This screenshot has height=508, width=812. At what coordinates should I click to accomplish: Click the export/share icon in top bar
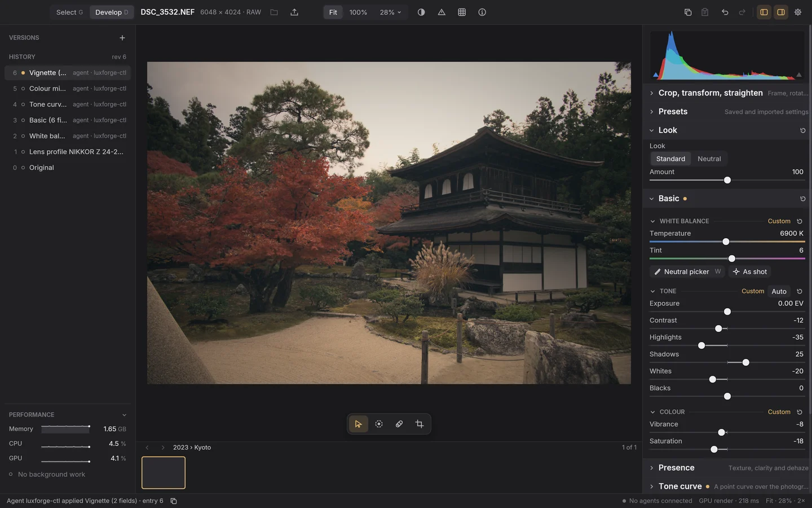(x=294, y=12)
